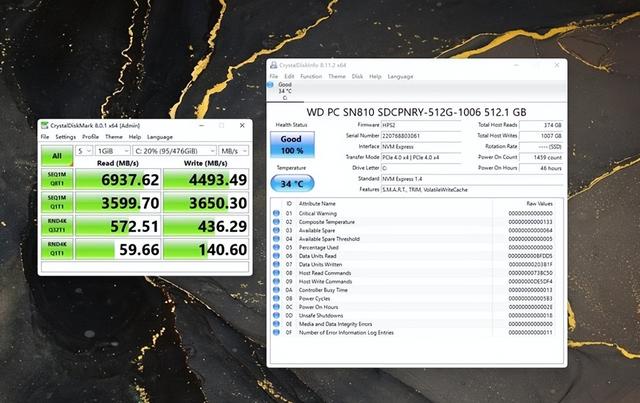Screen dimensions: 640x403
Task: Click the CrystalDiskMark title bar app icon
Action: pos(43,126)
